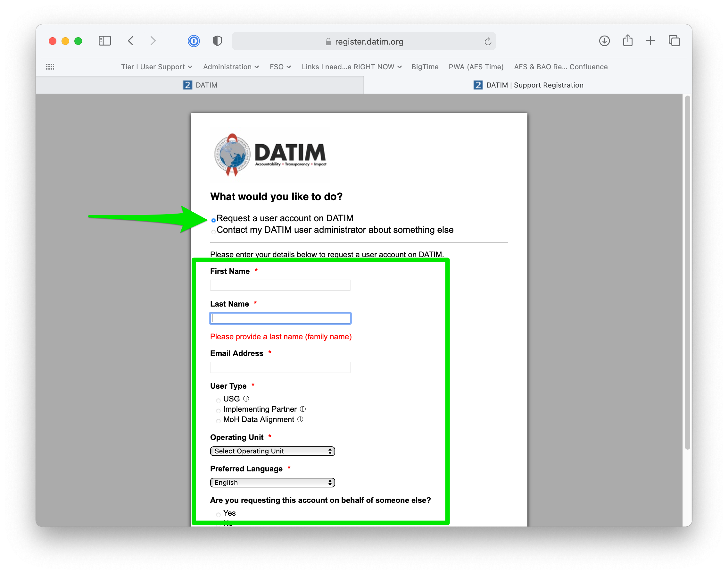Open the Tier I User Support menu
This screenshot has height=574, width=728.
(x=156, y=67)
